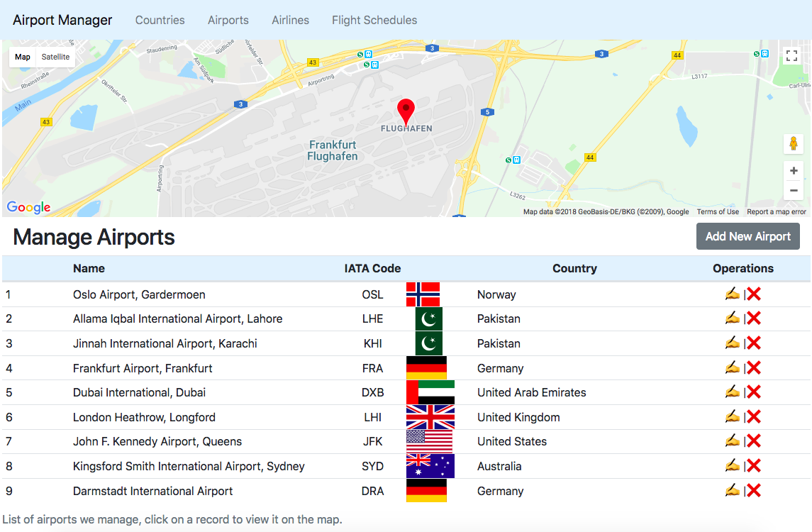Edit the Dubai International record
The width and height of the screenshot is (812, 532).
click(x=733, y=392)
